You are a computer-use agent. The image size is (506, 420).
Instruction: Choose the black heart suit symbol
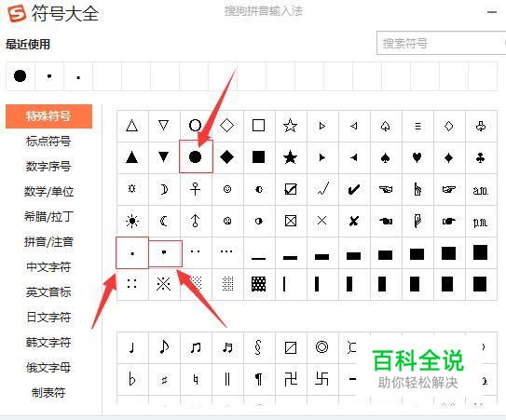(x=417, y=157)
